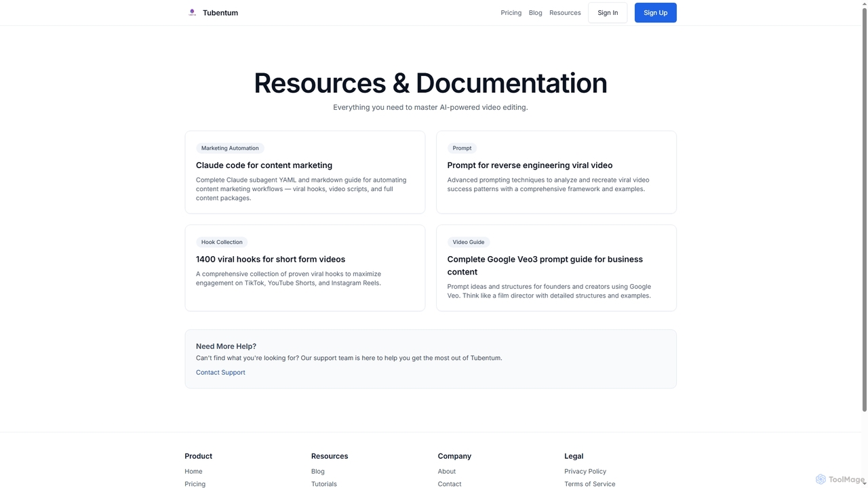
Task: Open About link in footer Company column
Action: pos(447,472)
